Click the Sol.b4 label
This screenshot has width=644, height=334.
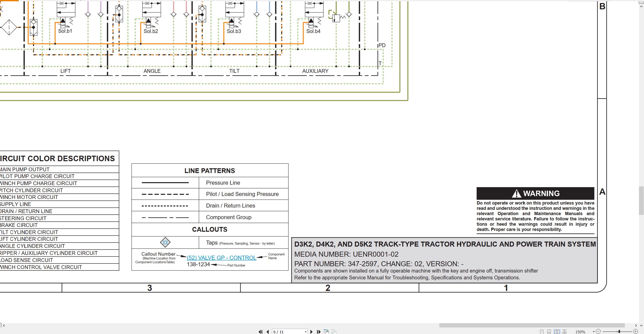[313, 31]
